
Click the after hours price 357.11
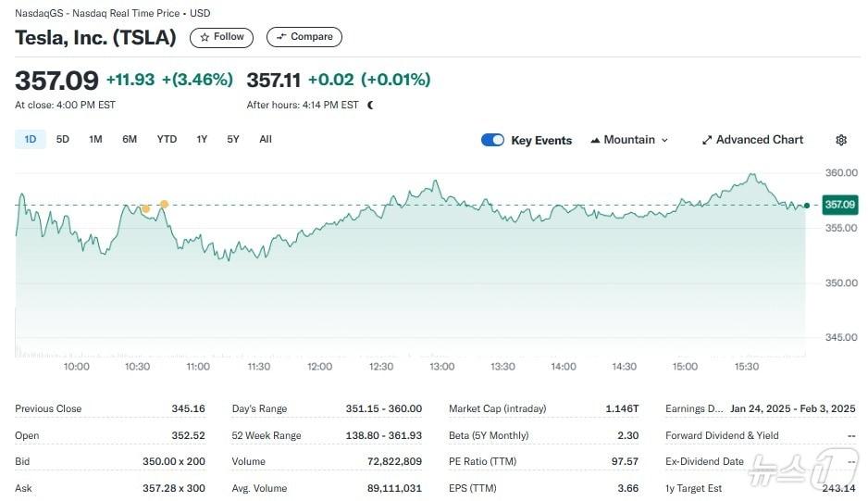(x=274, y=81)
